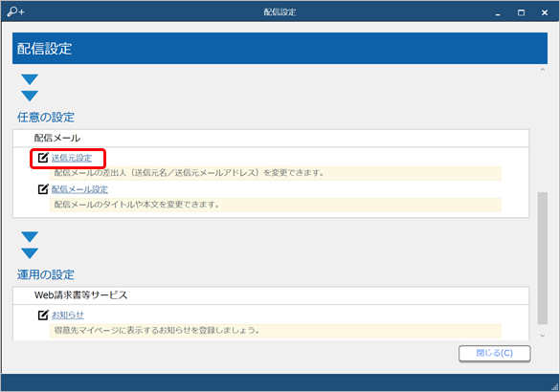Click the edit icon beside 配信メール設定

pyautogui.click(x=43, y=189)
